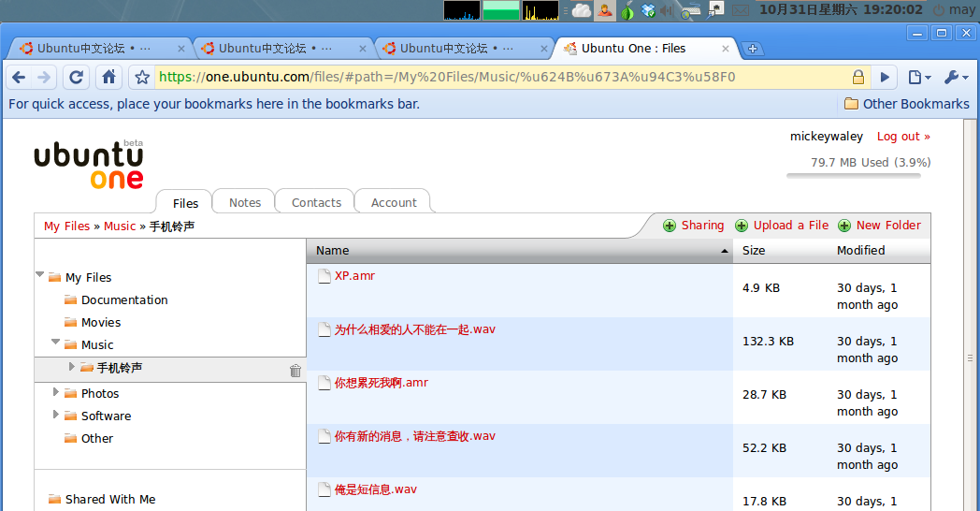Click the New Folder plus icon
Viewport: 980px width, 511px height.
[844, 226]
